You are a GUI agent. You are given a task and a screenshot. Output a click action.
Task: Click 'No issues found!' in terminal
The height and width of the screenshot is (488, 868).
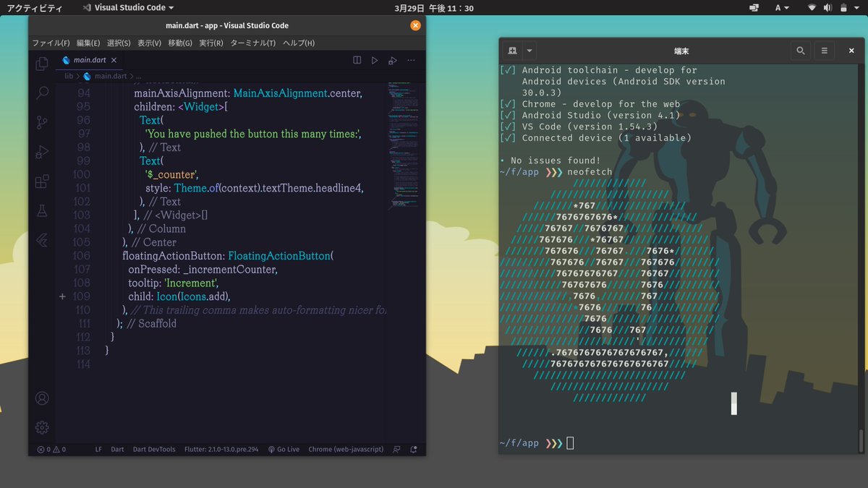[x=556, y=160]
